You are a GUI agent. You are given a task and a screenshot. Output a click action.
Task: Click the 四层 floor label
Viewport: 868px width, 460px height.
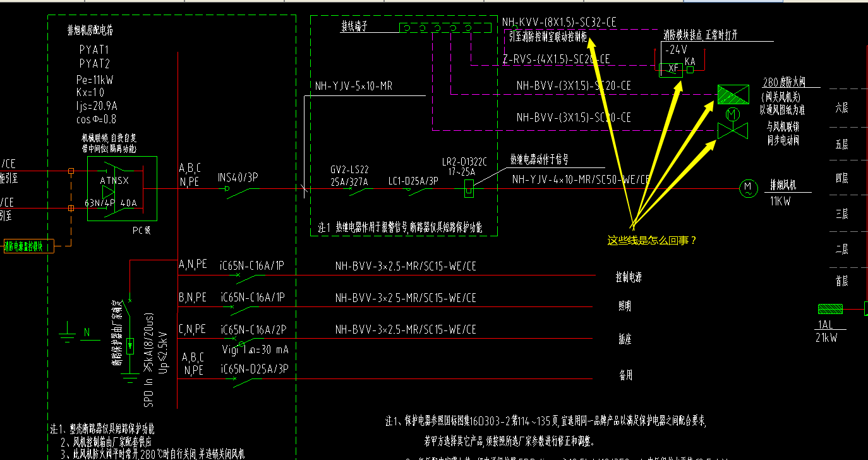(x=841, y=178)
